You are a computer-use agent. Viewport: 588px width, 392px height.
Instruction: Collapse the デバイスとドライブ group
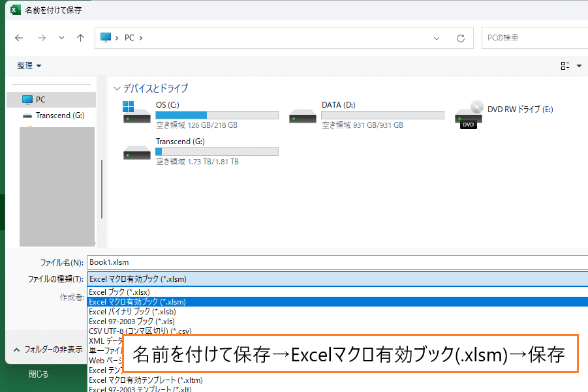click(x=117, y=89)
